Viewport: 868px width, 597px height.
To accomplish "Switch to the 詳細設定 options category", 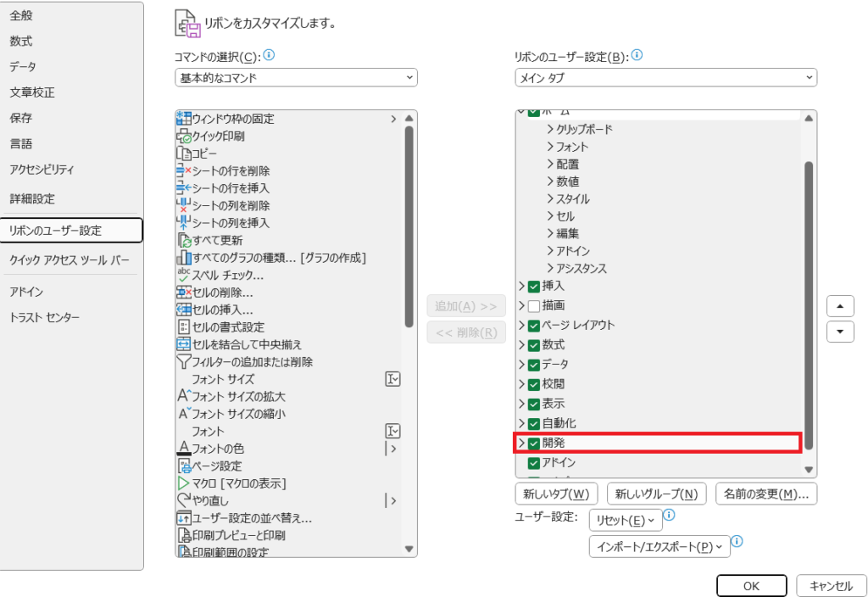I will click(32, 198).
